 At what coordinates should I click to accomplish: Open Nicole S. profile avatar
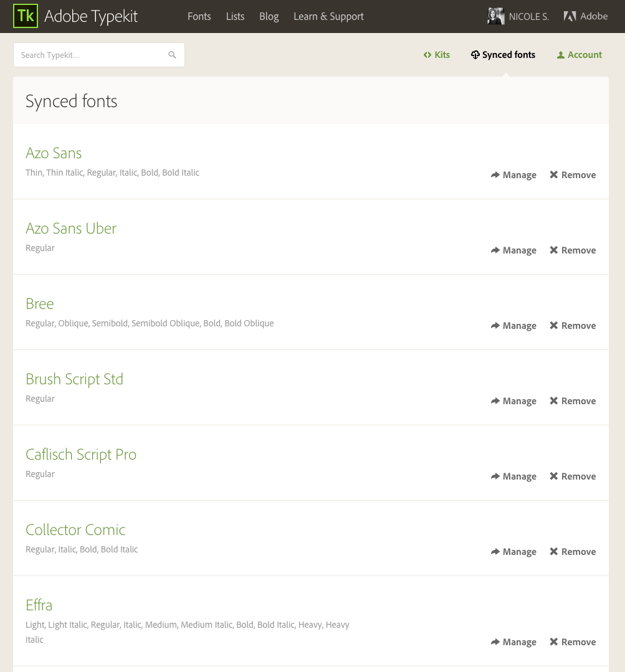pos(495,16)
